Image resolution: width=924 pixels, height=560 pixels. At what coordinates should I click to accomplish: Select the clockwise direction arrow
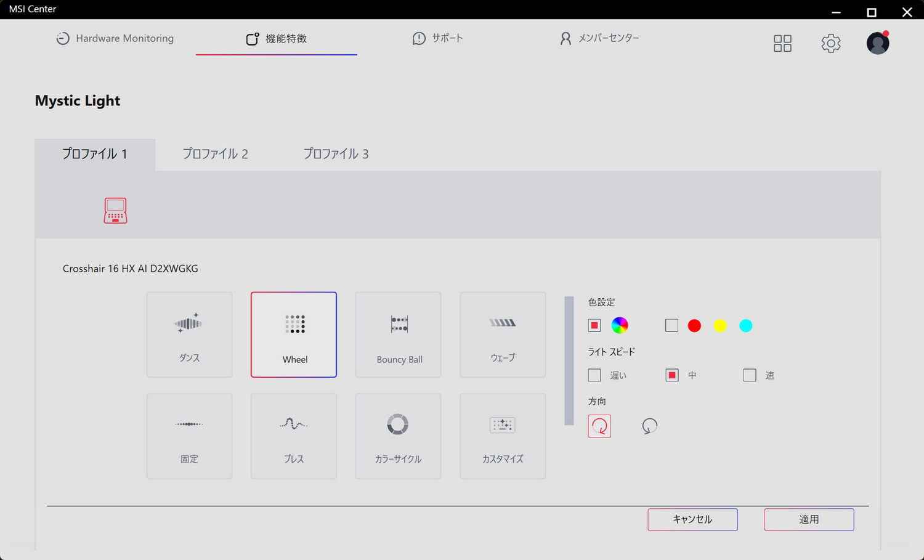click(x=599, y=426)
